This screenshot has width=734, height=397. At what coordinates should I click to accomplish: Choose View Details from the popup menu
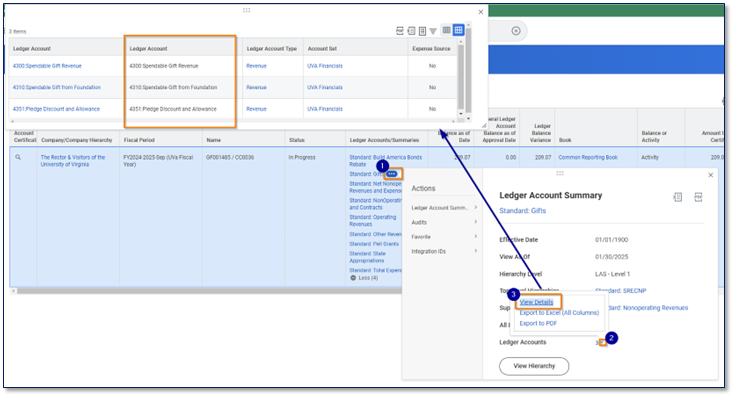click(536, 302)
